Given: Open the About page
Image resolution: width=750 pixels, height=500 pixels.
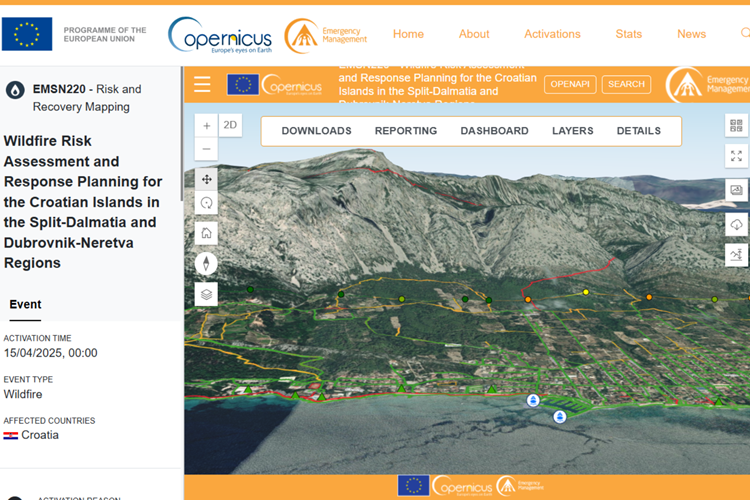Looking at the screenshot, I should 474,34.
